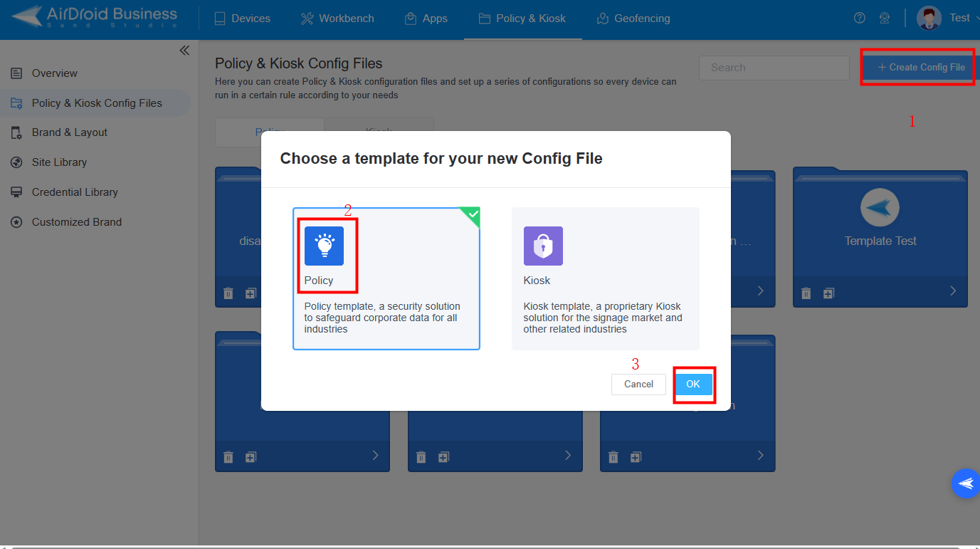Focus the Search input field
The height and width of the screenshot is (549, 980).
coord(774,68)
